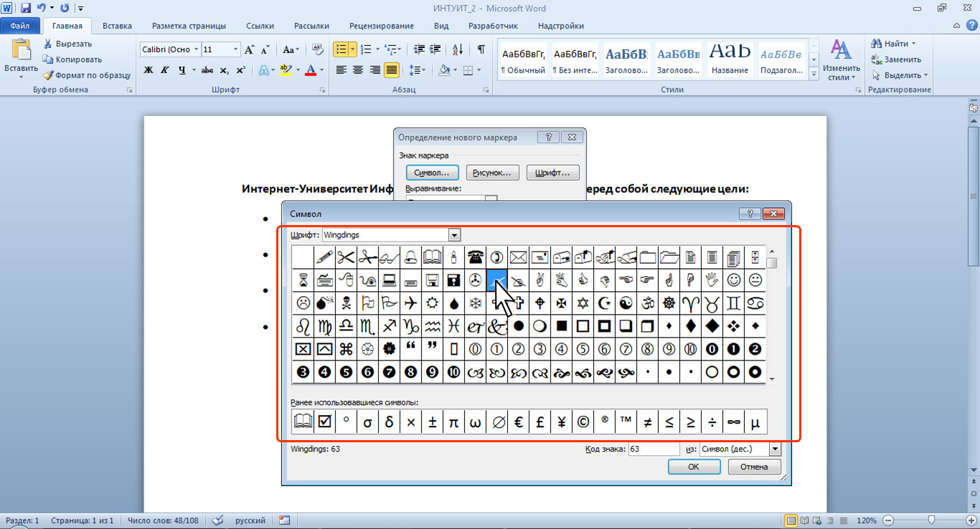Click the Код знака input field
The width and height of the screenshot is (980, 529).
pos(654,449)
